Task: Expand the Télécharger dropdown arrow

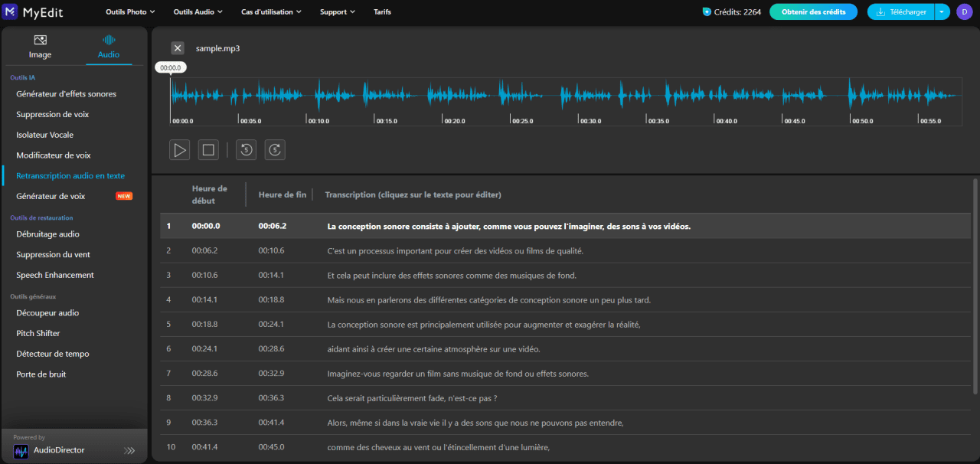Action: pos(942,11)
